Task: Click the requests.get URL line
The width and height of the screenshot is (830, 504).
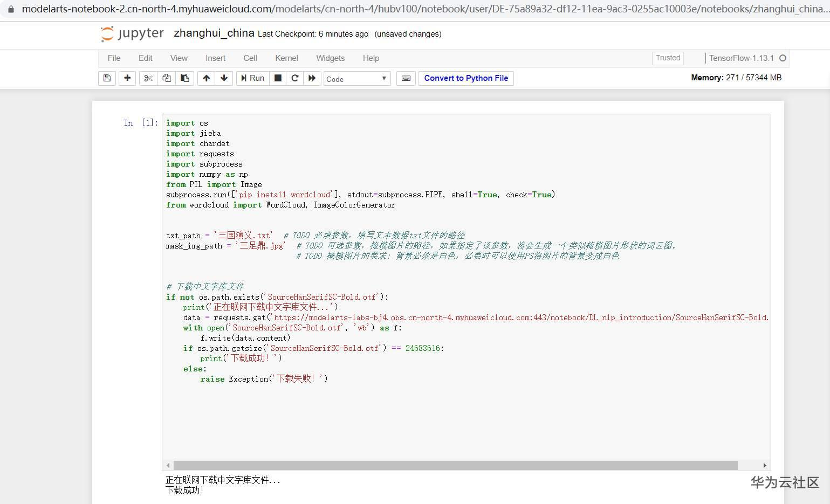Action: tap(476, 317)
